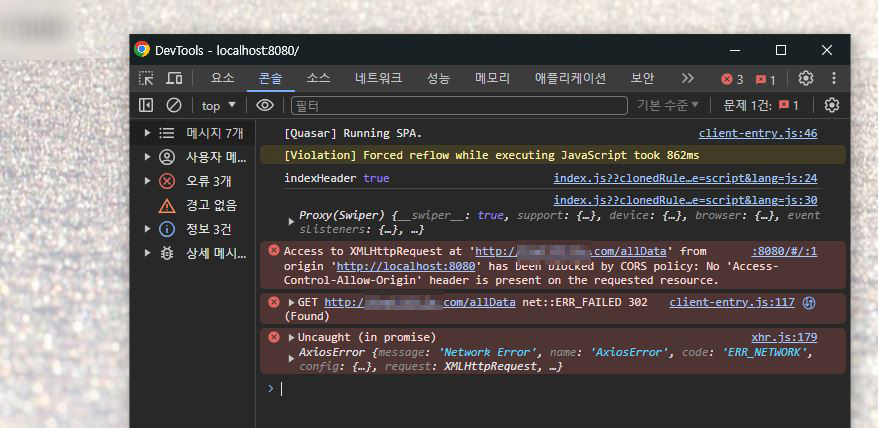Switch to the 네트워크 tab
This screenshot has width=878, height=428.
point(378,78)
